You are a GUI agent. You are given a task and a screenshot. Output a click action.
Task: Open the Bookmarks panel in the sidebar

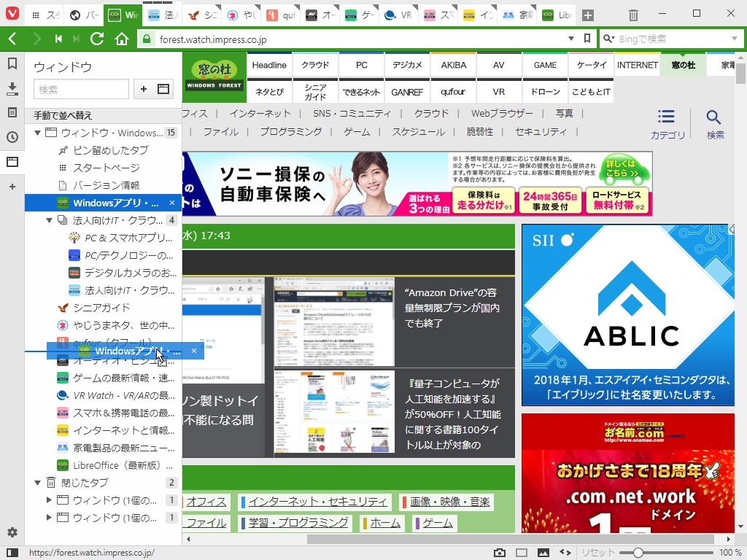pyautogui.click(x=12, y=64)
